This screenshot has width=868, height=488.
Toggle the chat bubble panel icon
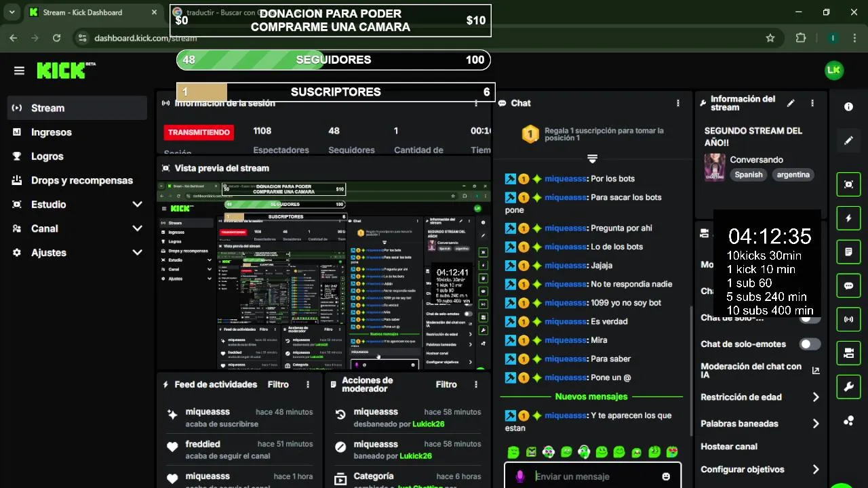848,286
